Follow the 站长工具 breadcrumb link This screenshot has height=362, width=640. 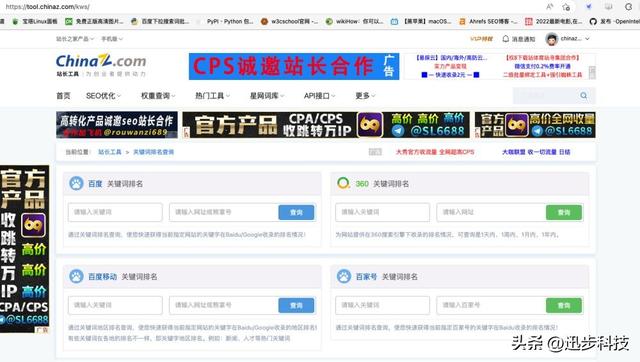coord(110,152)
